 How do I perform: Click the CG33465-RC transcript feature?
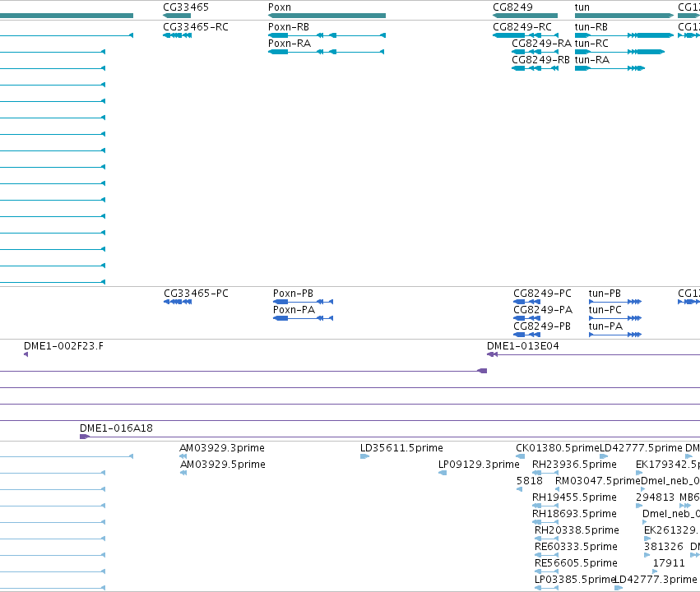[x=177, y=35]
